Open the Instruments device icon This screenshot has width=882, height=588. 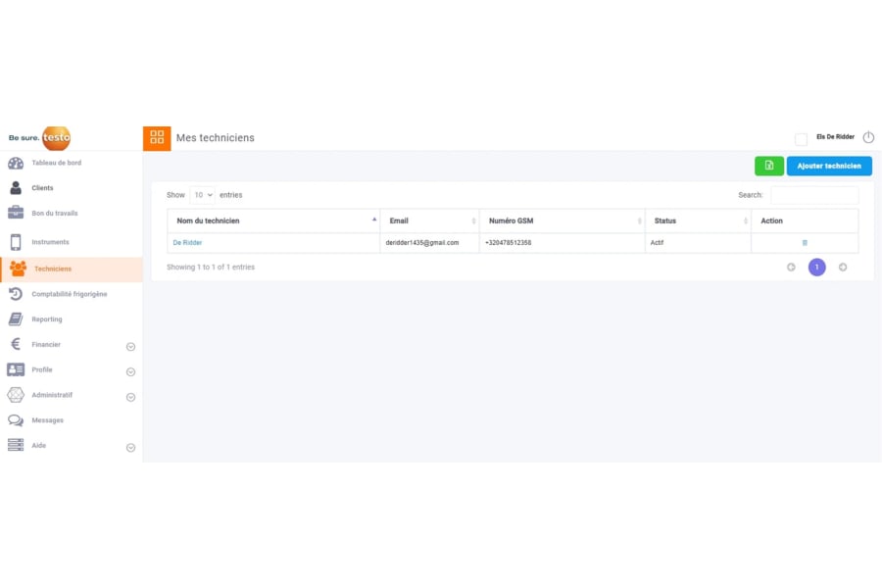coord(16,242)
